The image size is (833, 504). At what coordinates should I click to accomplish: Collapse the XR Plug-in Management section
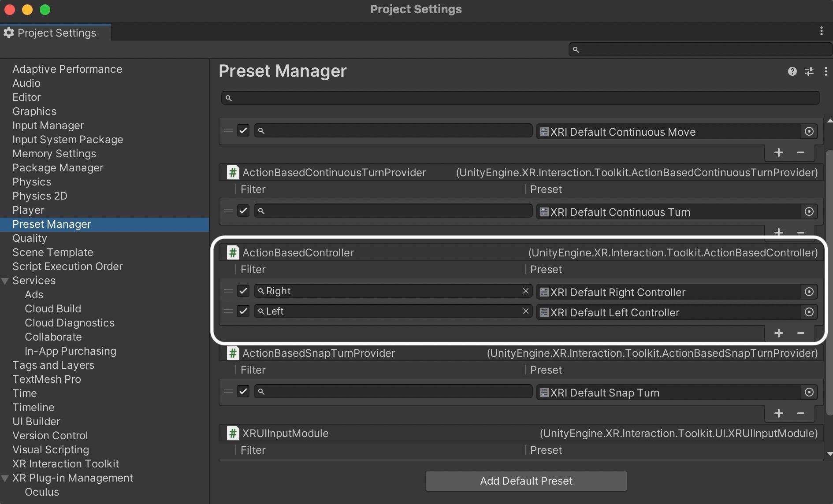click(x=5, y=478)
